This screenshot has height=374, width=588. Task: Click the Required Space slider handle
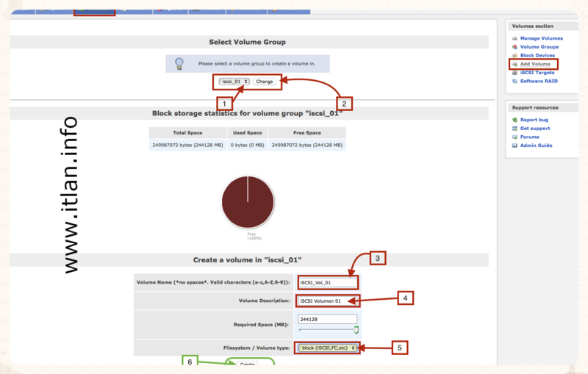click(356, 331)
